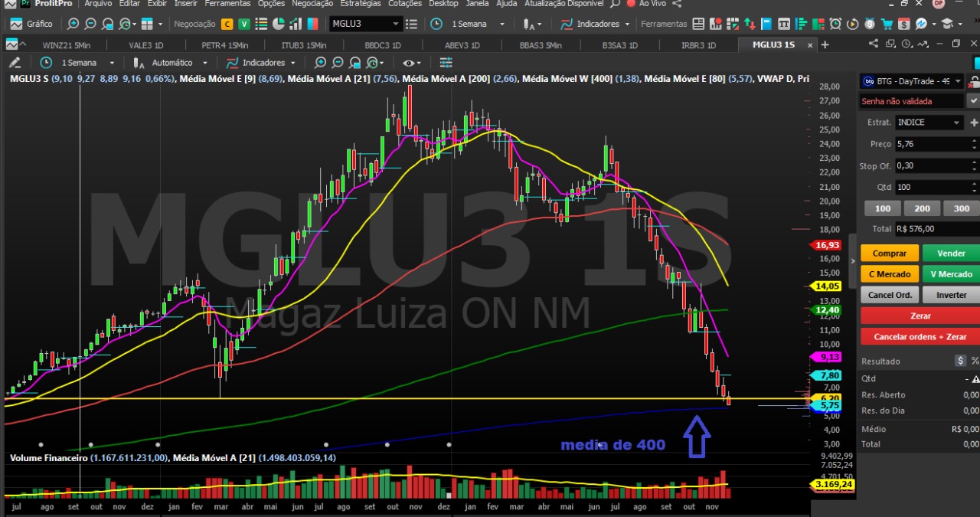Switch to the VALE3 1D tab
This screenshot has width=980, height=517.
(145, 45)
